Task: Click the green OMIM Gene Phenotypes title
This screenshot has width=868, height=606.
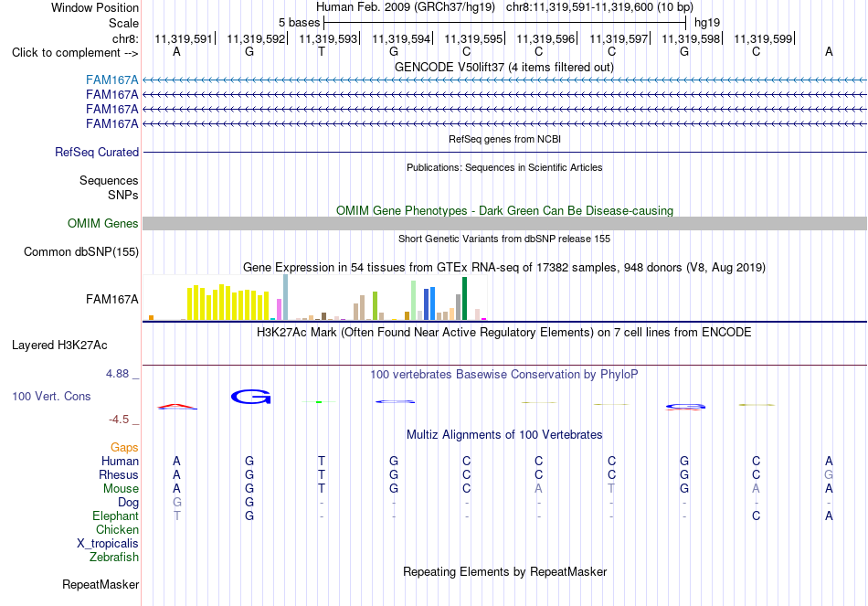Action: click(x=504, y=210)
